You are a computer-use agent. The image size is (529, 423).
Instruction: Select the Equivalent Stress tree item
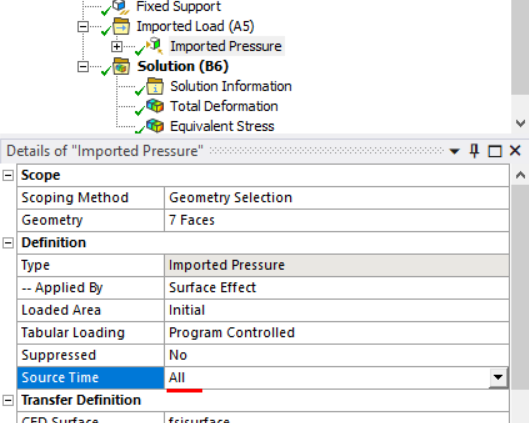[222, 126]
